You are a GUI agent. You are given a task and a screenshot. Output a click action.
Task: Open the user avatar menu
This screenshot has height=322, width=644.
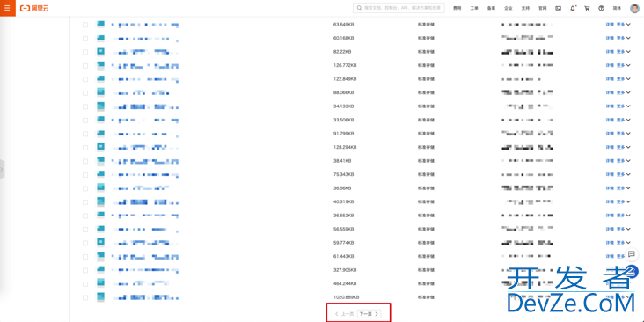pyautogui.click(x=634, y=8)
